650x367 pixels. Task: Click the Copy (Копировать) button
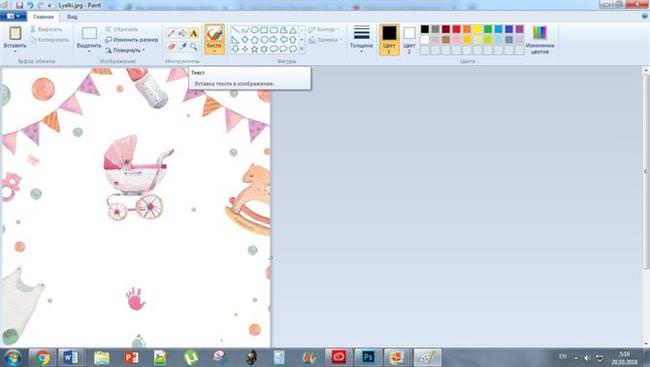(50, 40)
